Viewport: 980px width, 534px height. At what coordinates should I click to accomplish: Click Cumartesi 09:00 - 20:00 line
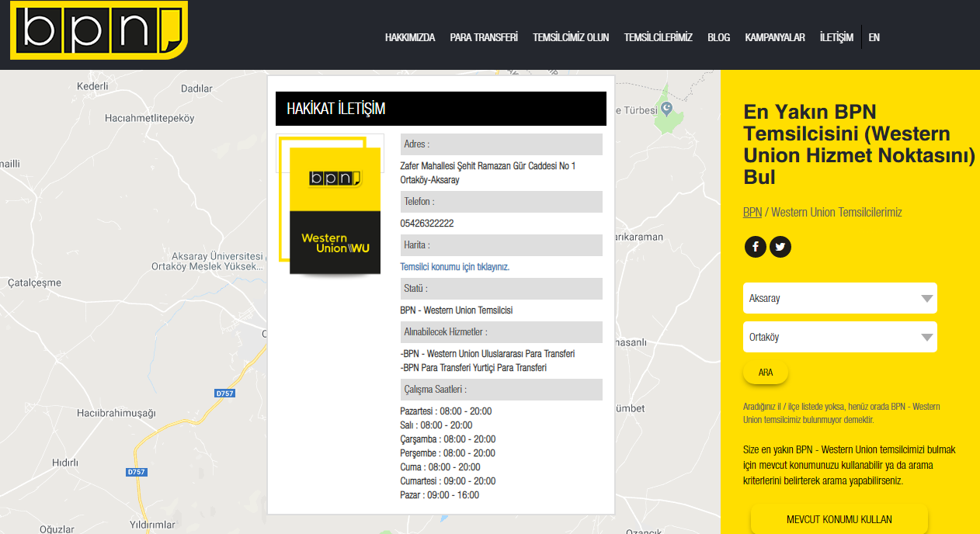448,480
